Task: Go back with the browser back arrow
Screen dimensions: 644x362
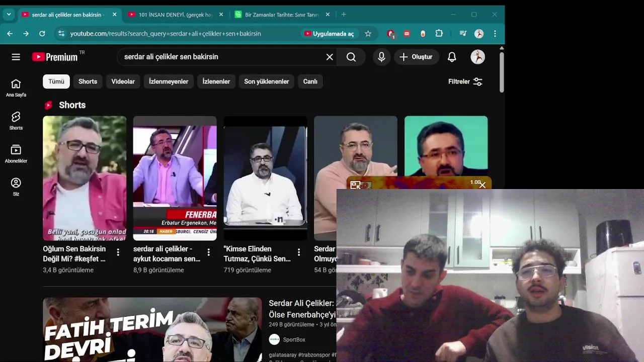Action: tap(10, 34)
